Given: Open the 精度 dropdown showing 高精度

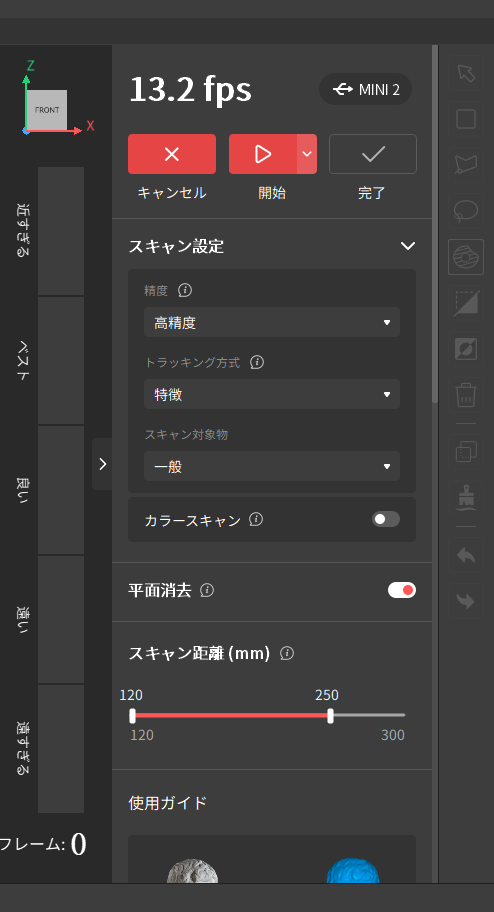Looking at the screenshot, I should [x=272, y=322].
